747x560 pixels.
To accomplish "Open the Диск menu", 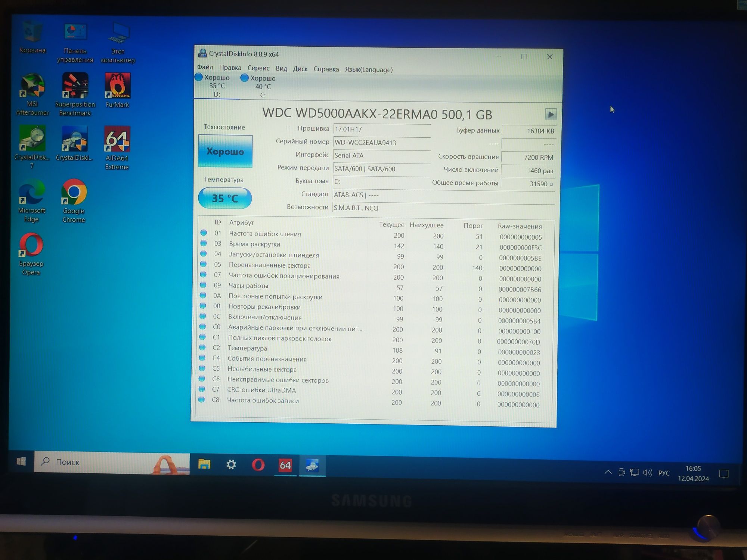I will coord(300,69).
